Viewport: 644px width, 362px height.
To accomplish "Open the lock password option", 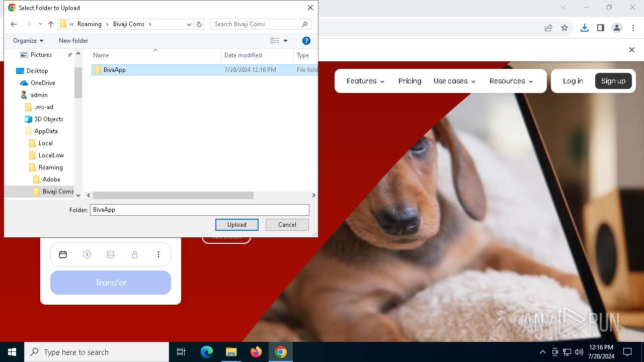I will click(x=135, y=255).
